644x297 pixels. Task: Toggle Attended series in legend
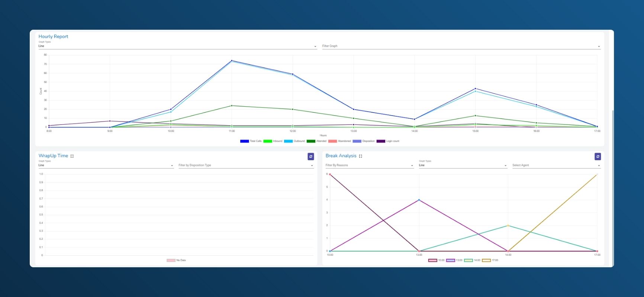point(316,141)
